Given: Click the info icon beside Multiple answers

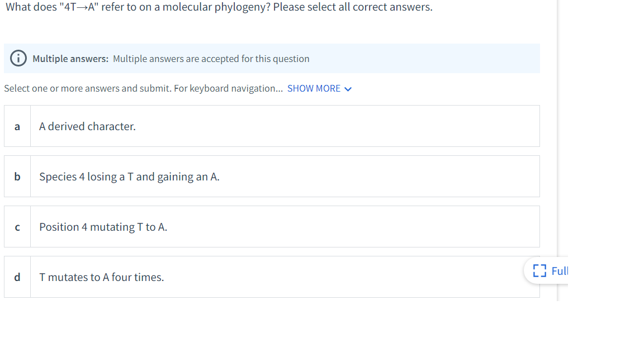Looking at the screenshot, I should (x=18, y=58).
